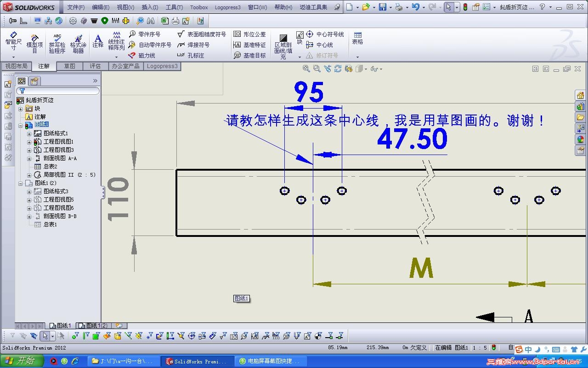This screenshot has height=368, width=588.
Task: Expand the FeatureManager panel with double chevron
Action: [x=95, y=80]
